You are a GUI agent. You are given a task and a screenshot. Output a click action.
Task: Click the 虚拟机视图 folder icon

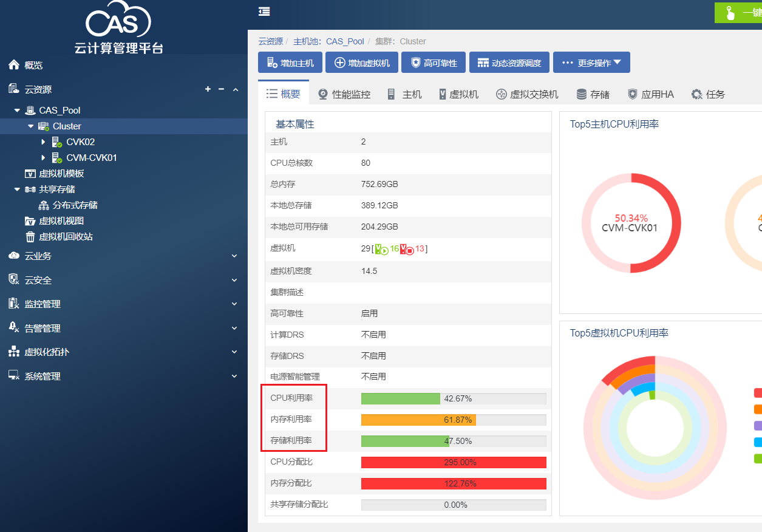(30, 221)
